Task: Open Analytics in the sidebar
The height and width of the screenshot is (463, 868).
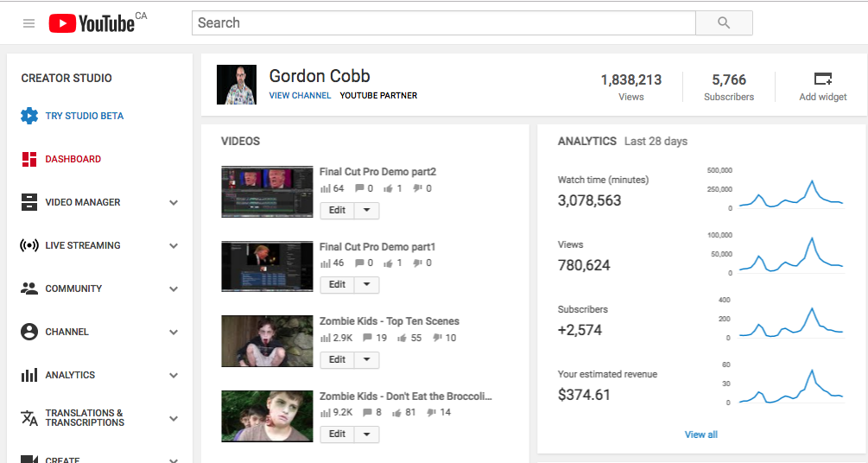Action: [70, 375]
